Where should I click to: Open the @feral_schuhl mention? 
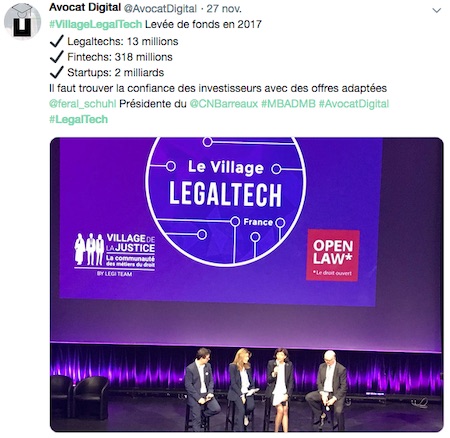coord(83,104)
